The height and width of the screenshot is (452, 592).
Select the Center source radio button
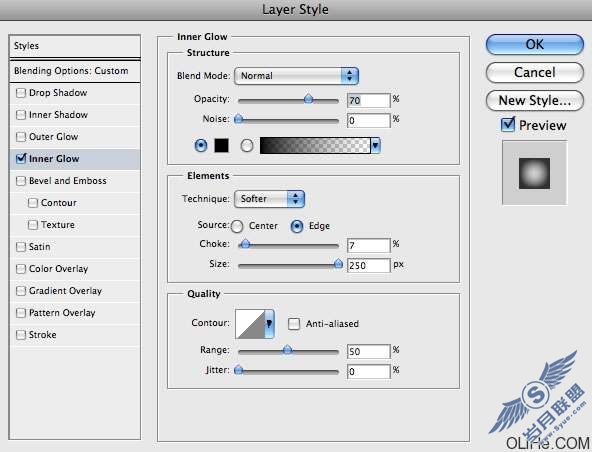pyautogui.click(x=237, y=226)
